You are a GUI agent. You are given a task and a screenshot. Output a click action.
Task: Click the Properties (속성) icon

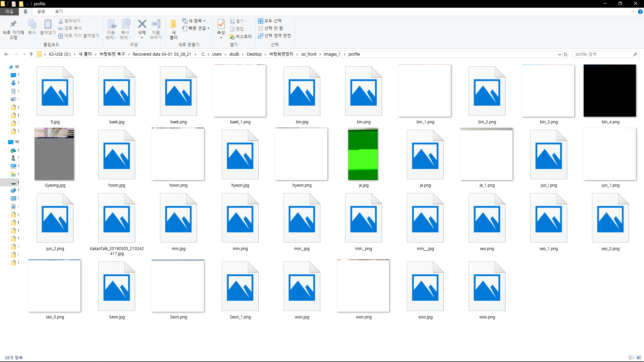tap(221, 24)
